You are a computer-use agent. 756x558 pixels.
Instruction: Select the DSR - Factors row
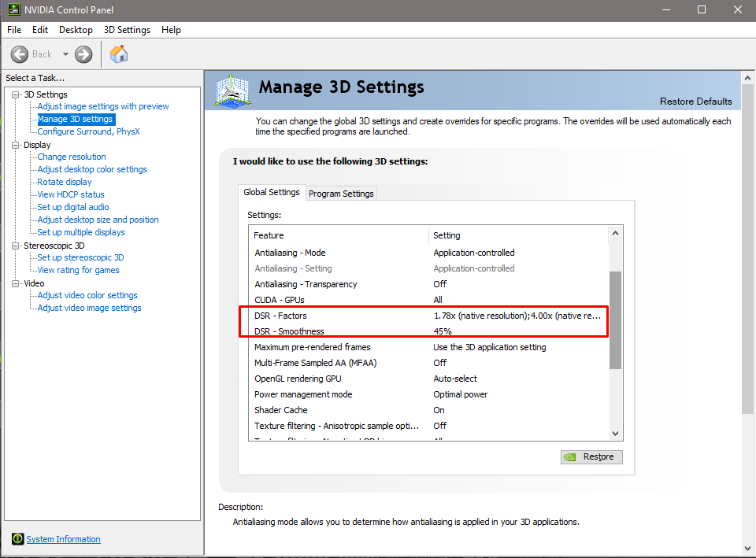[x=428, y=316]
